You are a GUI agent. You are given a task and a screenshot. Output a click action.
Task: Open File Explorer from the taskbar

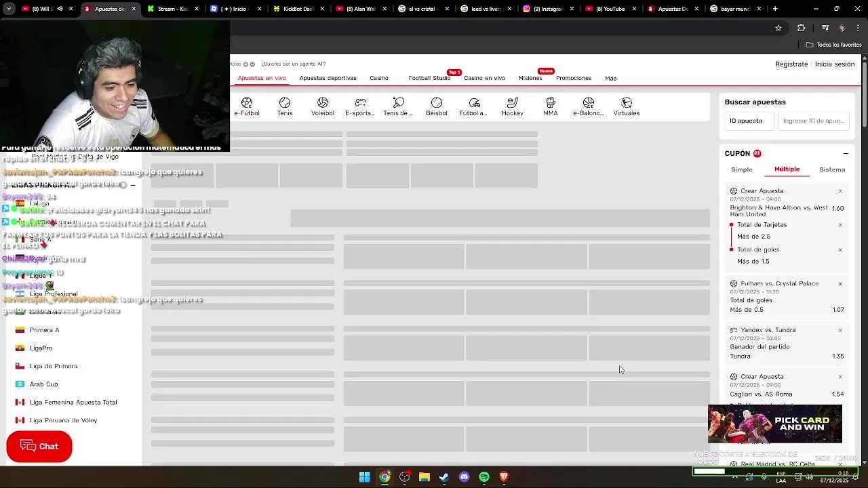[x=425, y=477]
